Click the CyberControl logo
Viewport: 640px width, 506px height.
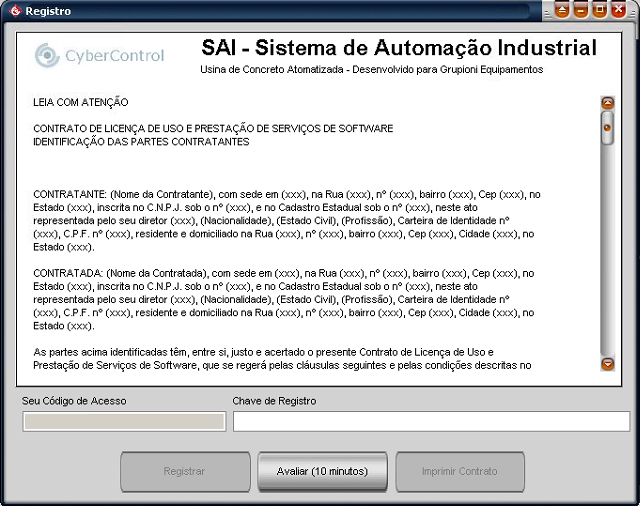(99, 56)
